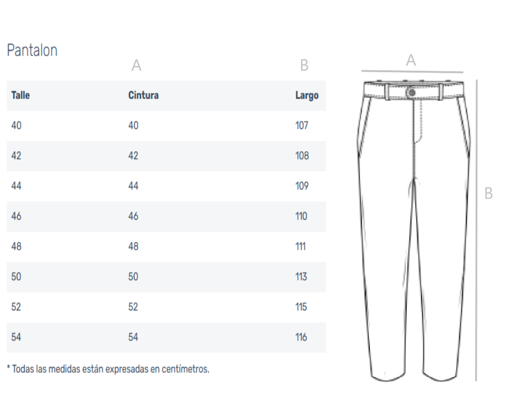This screenshot has width=532, height=406.
Task: Click the Largo value 111
Action: point(301,246)
